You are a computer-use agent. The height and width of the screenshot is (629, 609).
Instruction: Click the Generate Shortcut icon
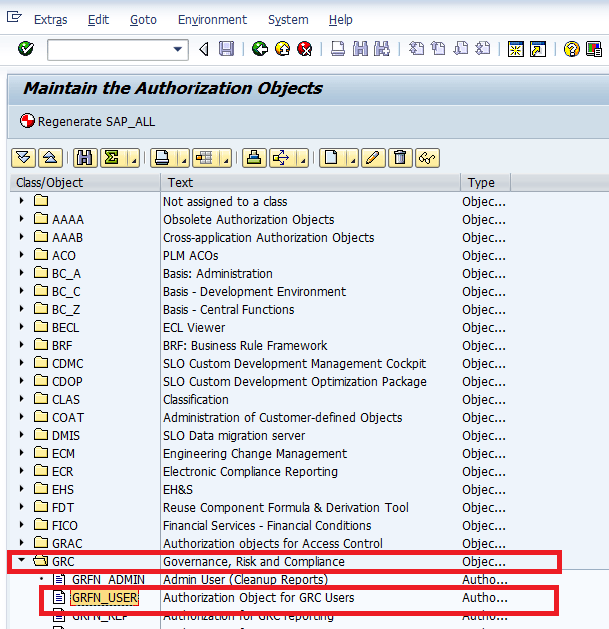538,49
